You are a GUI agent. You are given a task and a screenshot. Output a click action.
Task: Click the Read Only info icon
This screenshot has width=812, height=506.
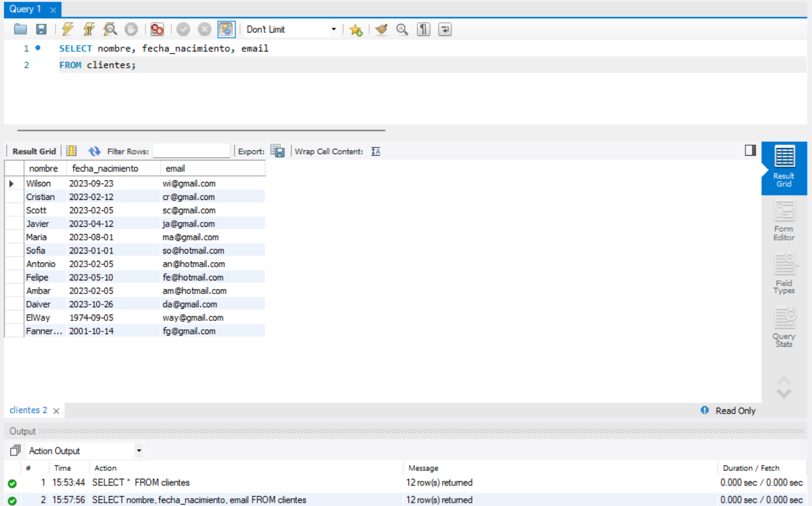point(705,410)
